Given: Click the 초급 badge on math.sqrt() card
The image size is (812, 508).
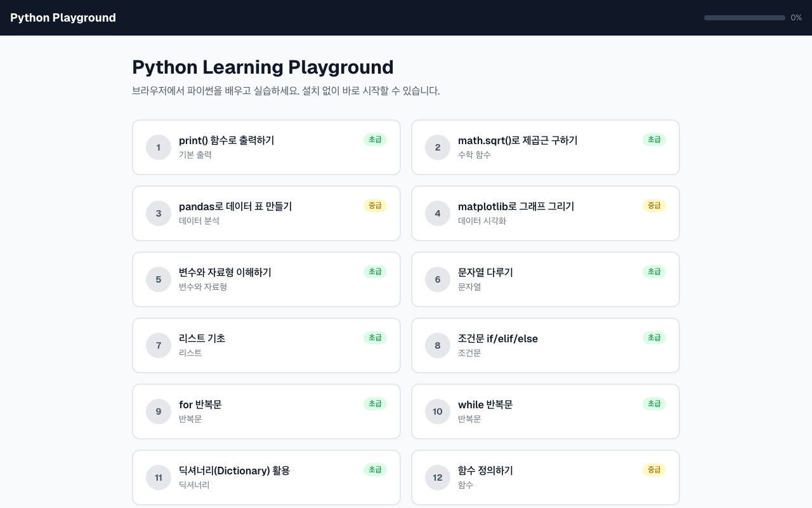Looking at the screenshot, I should click(654, 140).
